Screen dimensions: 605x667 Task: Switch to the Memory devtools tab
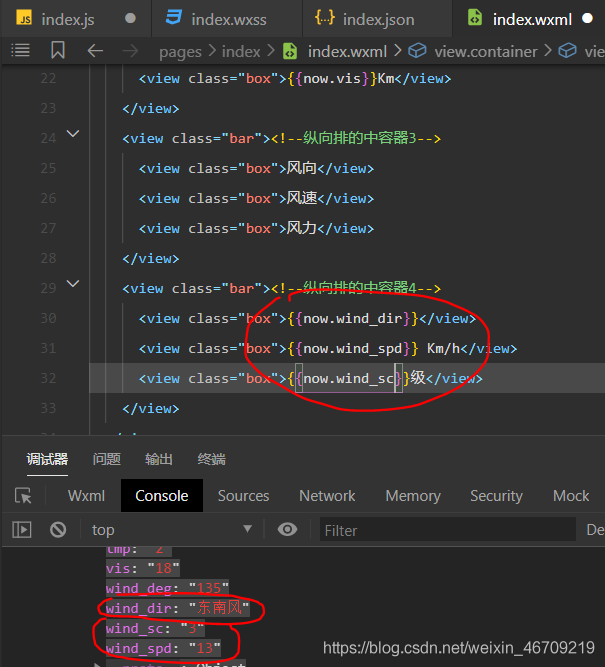tap(413, 496)
